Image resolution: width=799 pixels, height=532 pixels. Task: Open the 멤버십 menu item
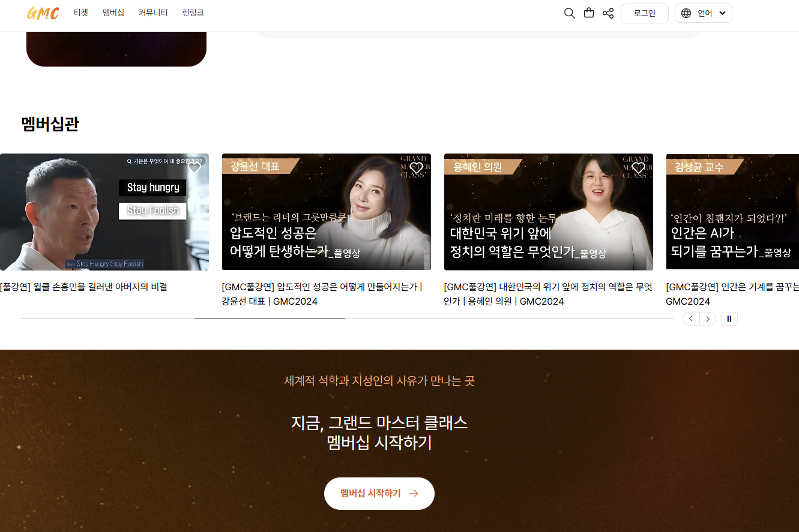[113, 13]
